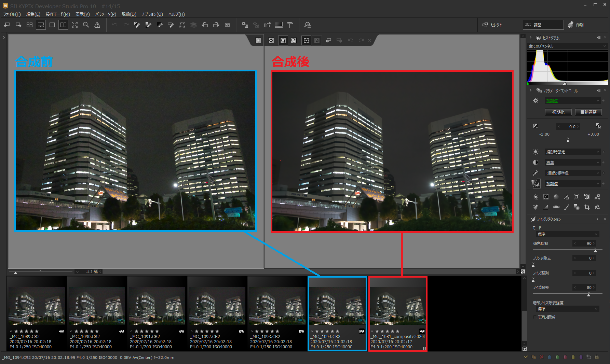Rotate image 90 degrees left

(x=205, y=25)
